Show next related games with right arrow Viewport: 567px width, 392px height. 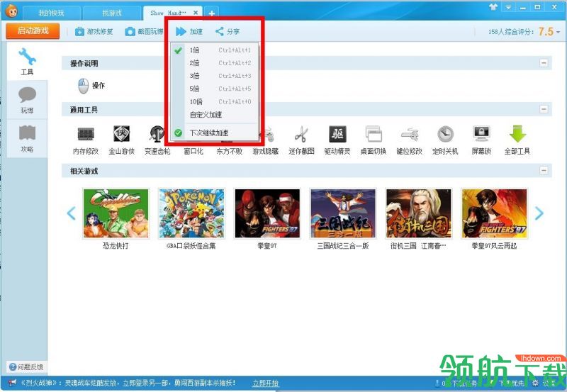pyautogui.click(x=539, y=213)
